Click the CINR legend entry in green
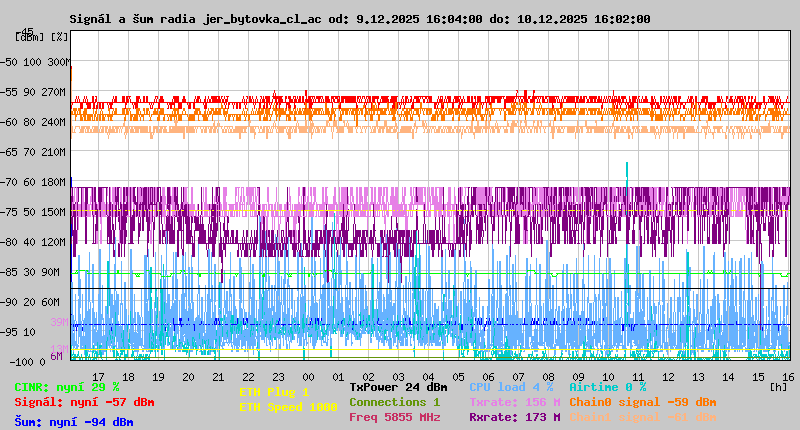The image size is (800, 430). coord(67,387)
